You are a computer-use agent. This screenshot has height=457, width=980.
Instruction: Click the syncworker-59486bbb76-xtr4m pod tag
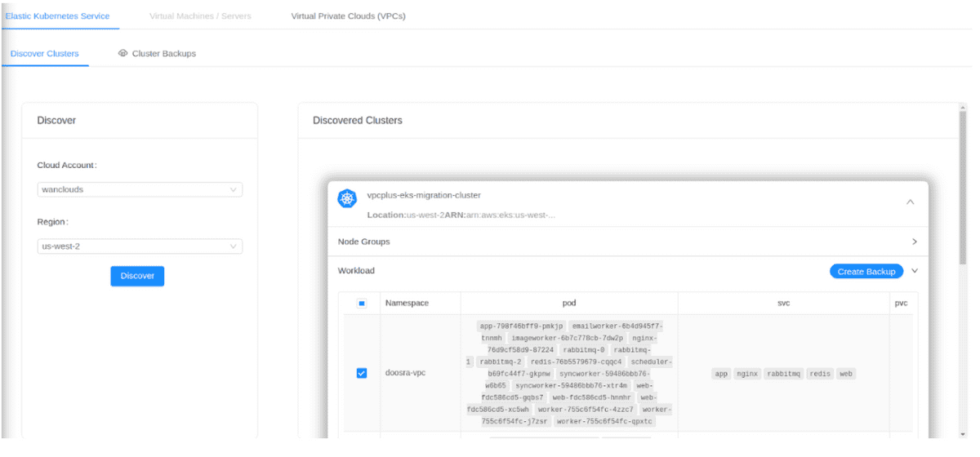point(572,385)
